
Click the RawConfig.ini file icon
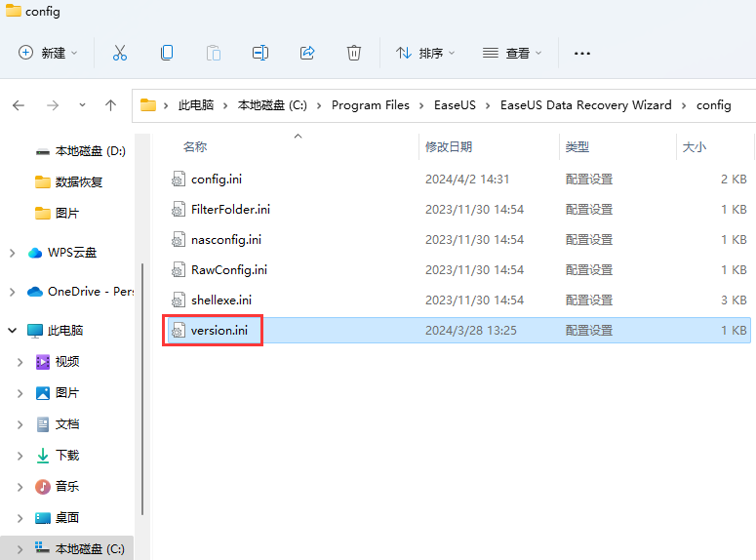(x=179, y=270)
